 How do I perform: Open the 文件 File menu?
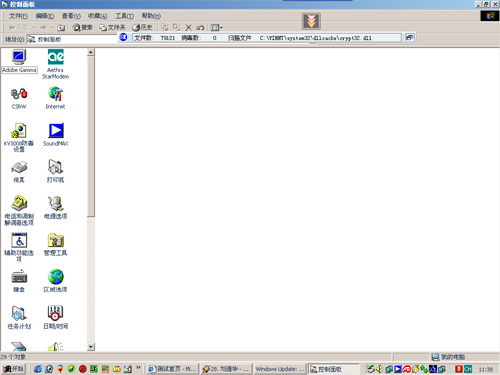pos(18,16)
